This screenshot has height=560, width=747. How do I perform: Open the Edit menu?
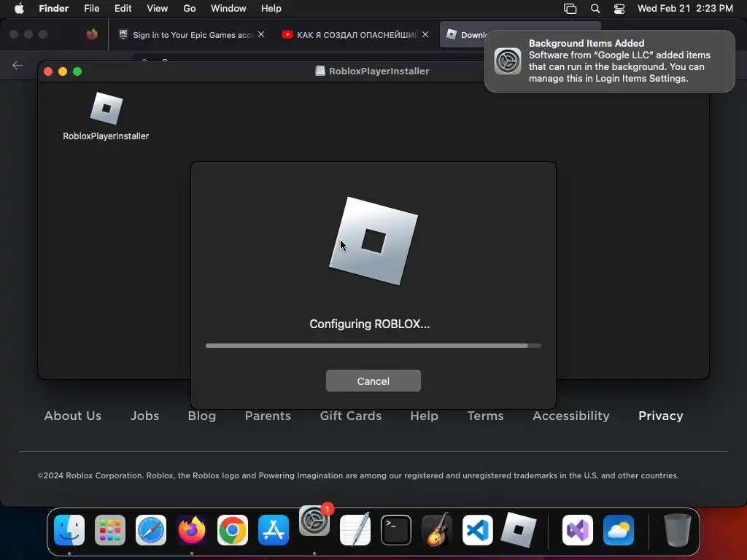point(123,9)
